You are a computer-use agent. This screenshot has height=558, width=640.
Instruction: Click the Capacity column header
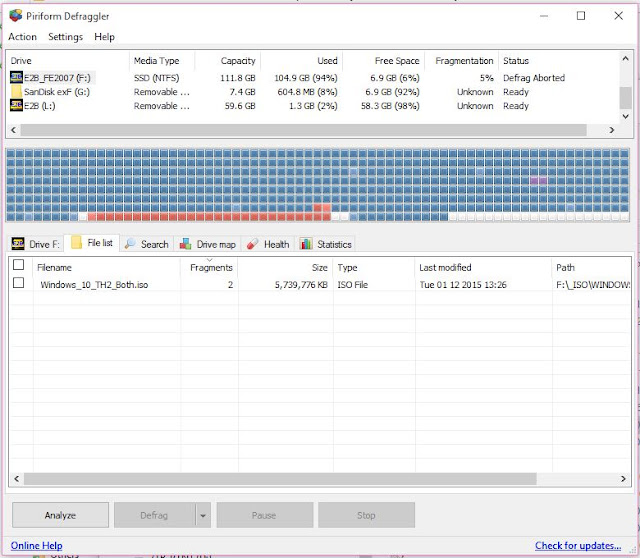227,61
